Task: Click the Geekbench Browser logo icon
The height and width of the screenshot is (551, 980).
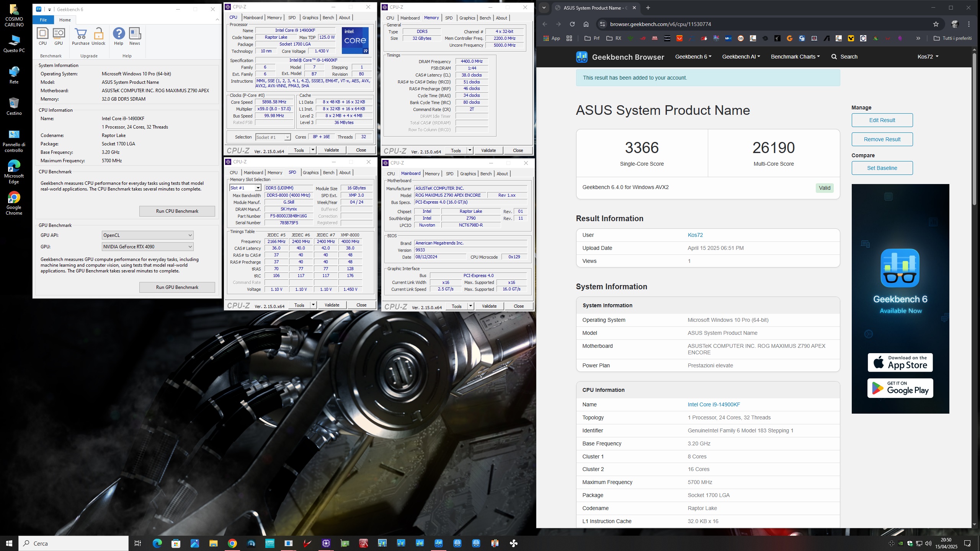Action: (581, 57)
